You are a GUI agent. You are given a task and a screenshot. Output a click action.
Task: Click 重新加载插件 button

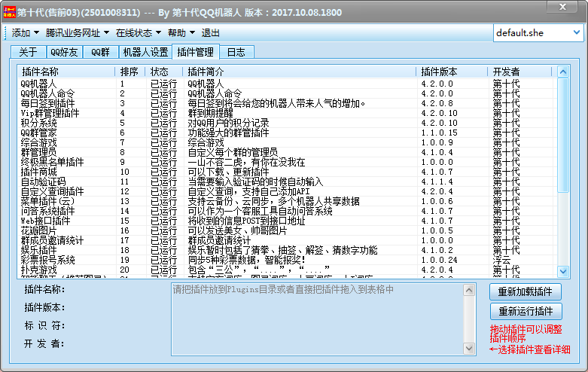[526, 291]
